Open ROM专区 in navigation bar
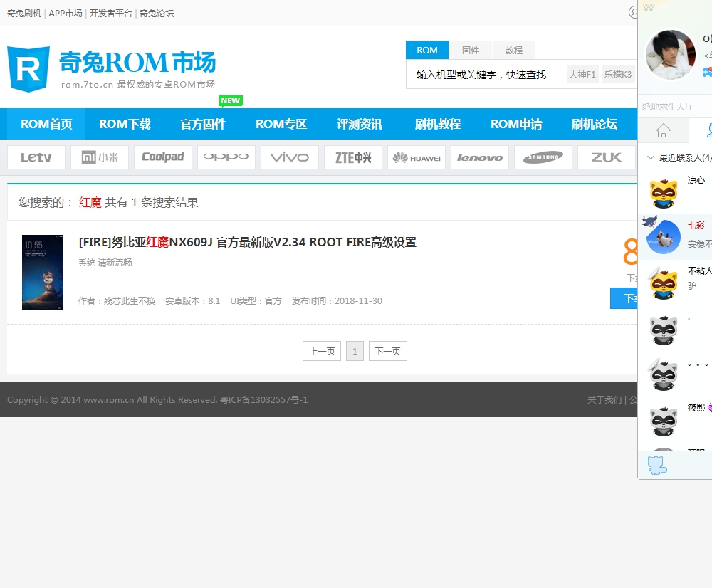 281,124
